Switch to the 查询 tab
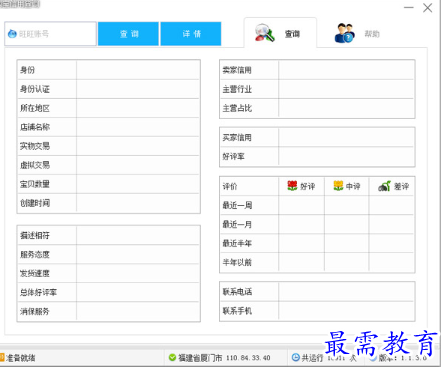Screen dimensions: 446x375 [280, 33]
